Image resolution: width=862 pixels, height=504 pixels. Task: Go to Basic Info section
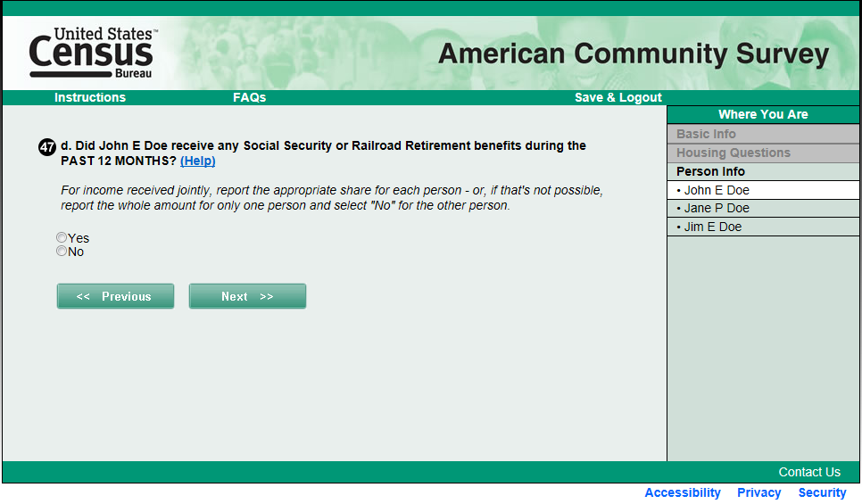point(763,134)
